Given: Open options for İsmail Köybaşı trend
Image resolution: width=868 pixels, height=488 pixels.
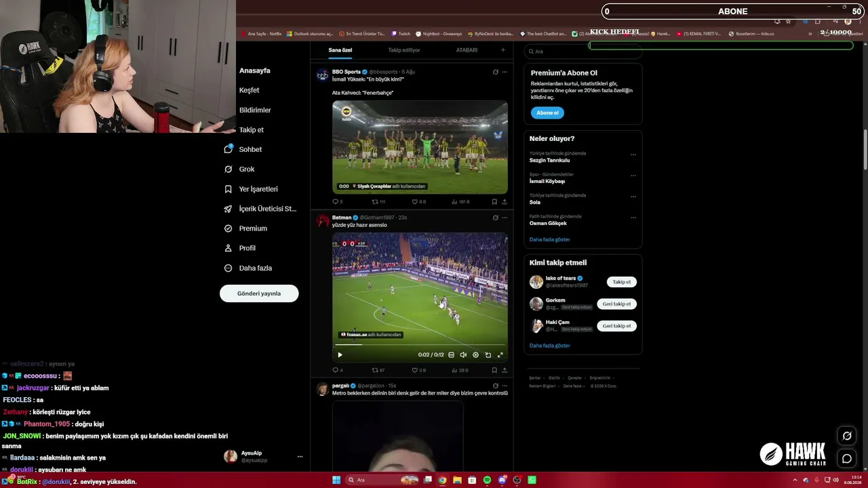Looking at the screenshot, I should click(x=633, y=176).
